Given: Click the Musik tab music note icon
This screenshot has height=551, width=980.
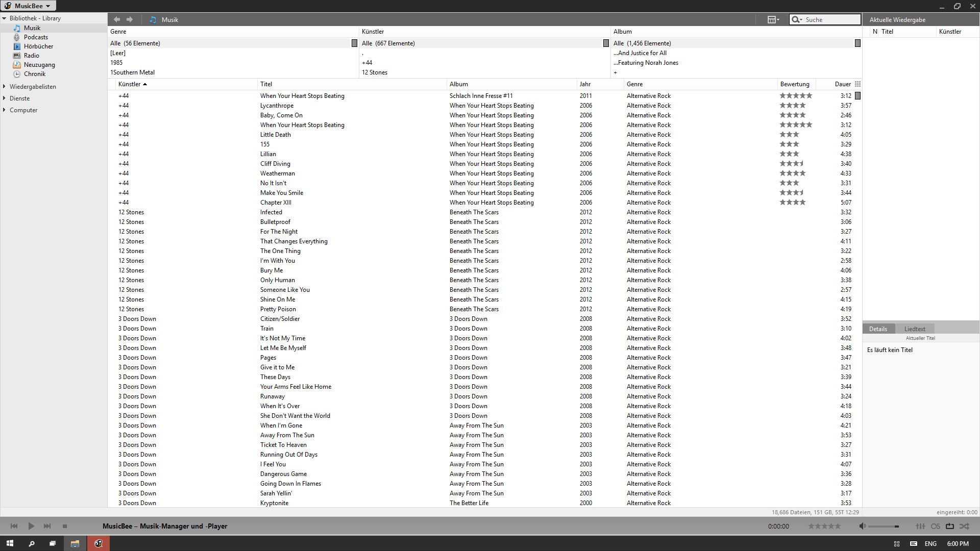Looking at the screenshot, I should [153, 20].
